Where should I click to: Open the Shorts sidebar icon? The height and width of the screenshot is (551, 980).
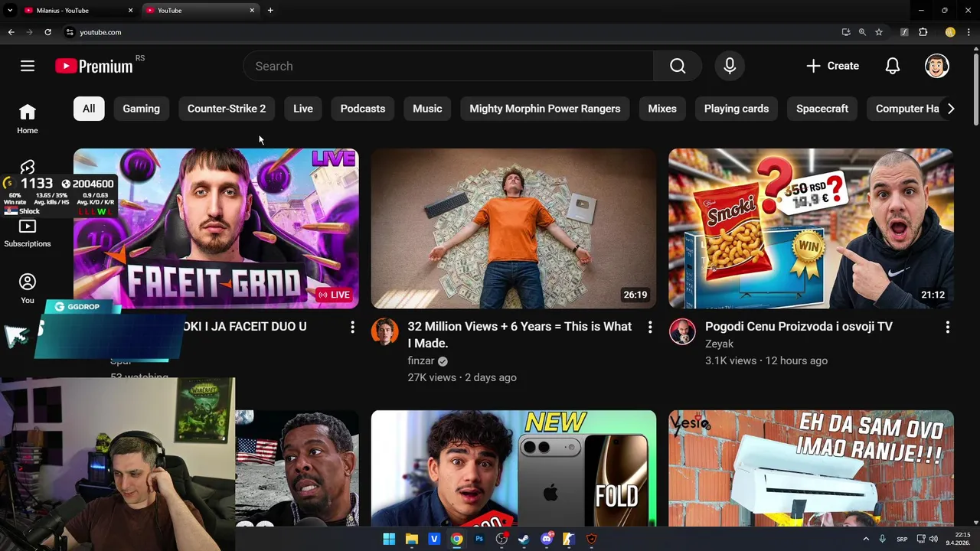click(28, 168)
